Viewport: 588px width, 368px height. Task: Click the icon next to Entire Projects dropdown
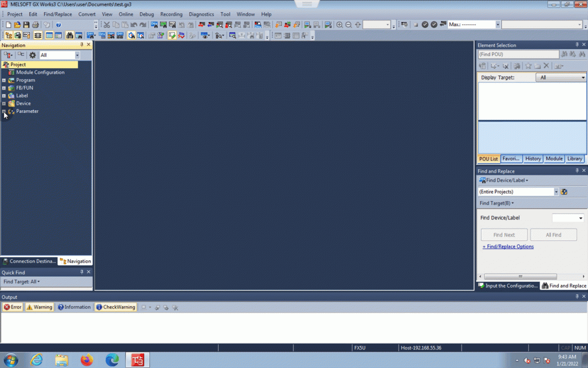click(564, 192)
